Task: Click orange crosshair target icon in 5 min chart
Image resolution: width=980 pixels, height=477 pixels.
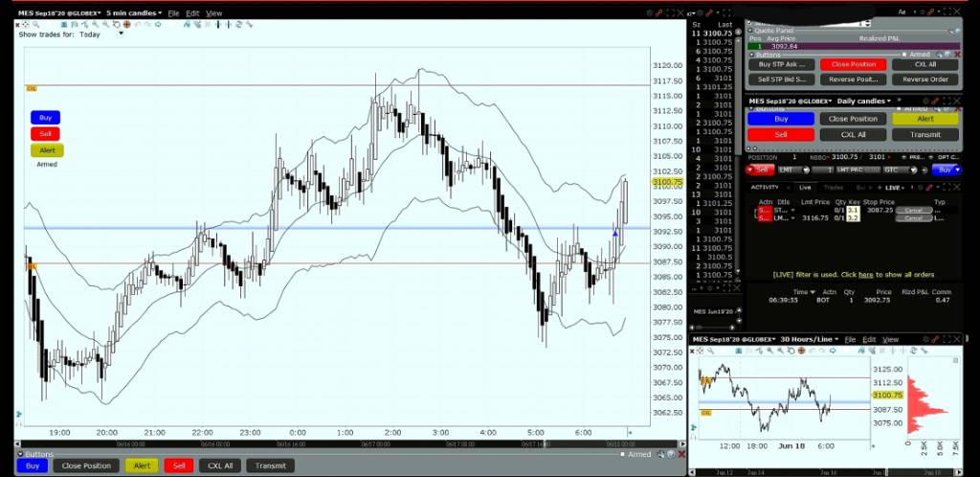Action: coord(127,24)
